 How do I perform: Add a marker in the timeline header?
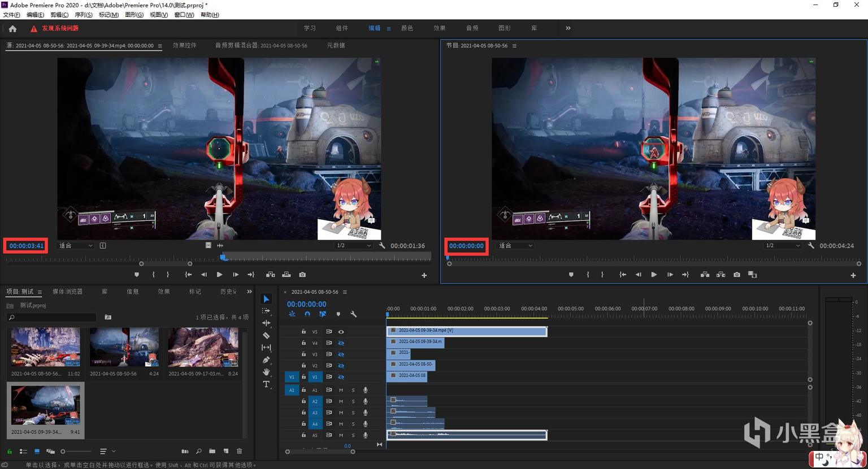point(338,314)
